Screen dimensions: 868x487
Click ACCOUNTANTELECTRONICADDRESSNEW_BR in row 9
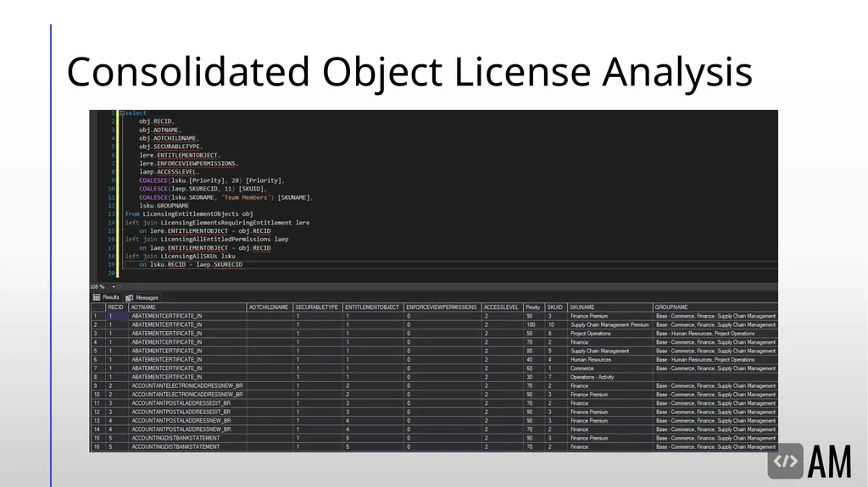coord(187,385)
